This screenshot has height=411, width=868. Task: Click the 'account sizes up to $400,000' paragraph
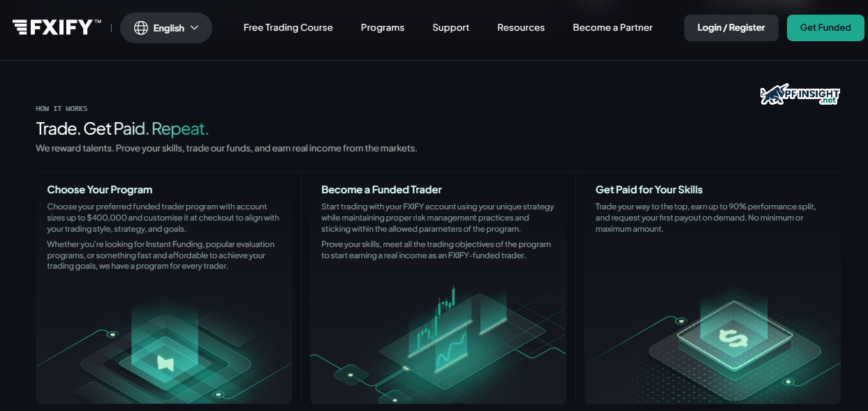[163, 218]
